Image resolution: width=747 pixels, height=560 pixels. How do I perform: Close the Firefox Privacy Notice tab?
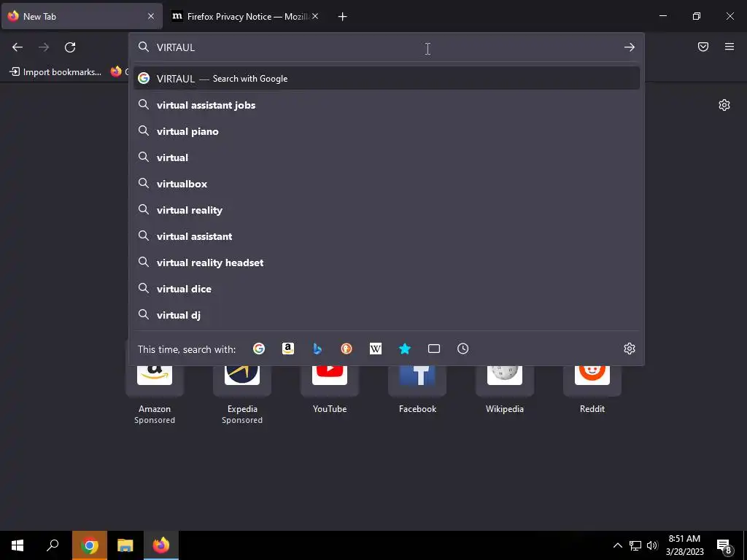[315, 16]
